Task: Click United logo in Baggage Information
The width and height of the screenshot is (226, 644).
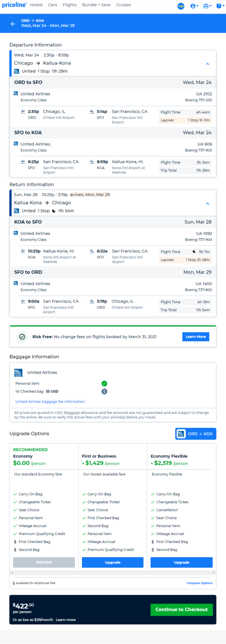Action: click(x=18, y=373)
